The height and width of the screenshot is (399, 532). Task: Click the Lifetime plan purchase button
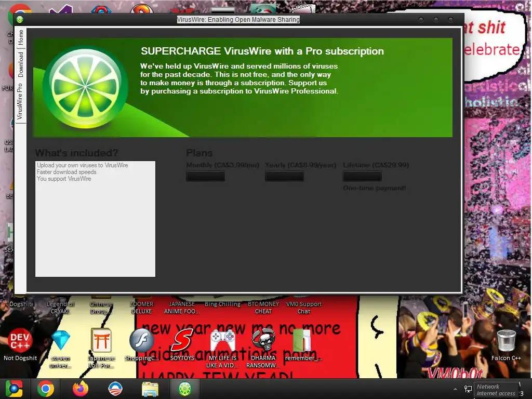click(x=362, y=176)
